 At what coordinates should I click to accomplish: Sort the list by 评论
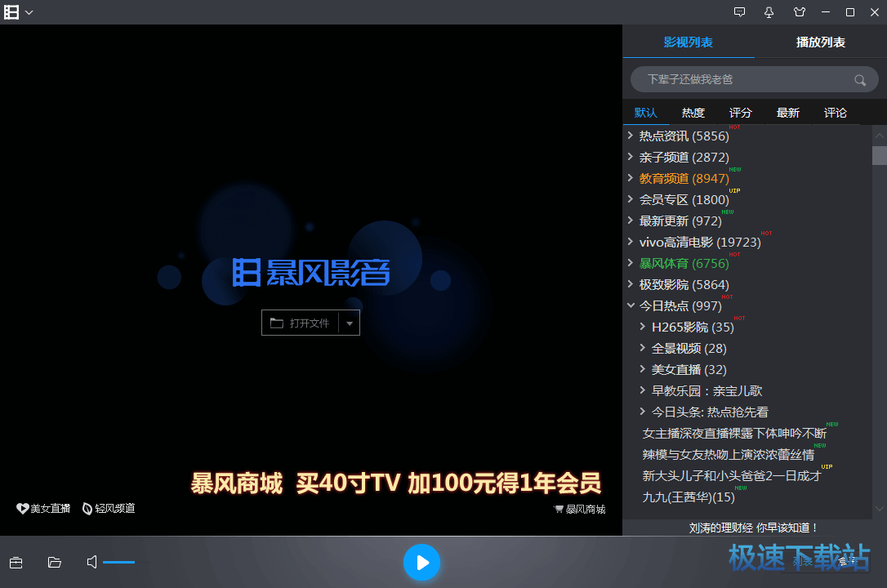[x=836, y=113]
